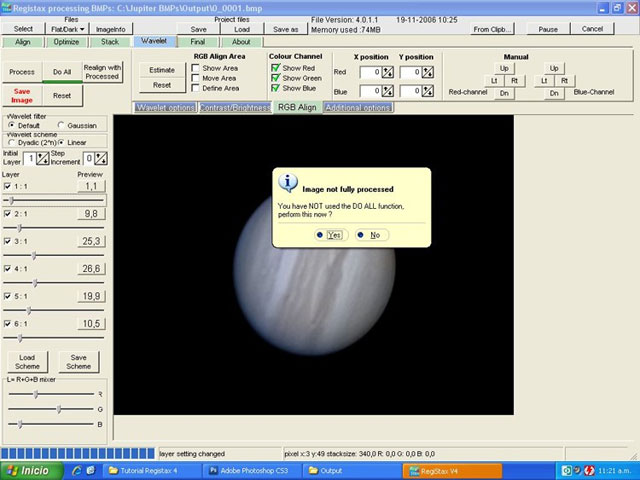Click the Save Image button

(x=21, y=95)
